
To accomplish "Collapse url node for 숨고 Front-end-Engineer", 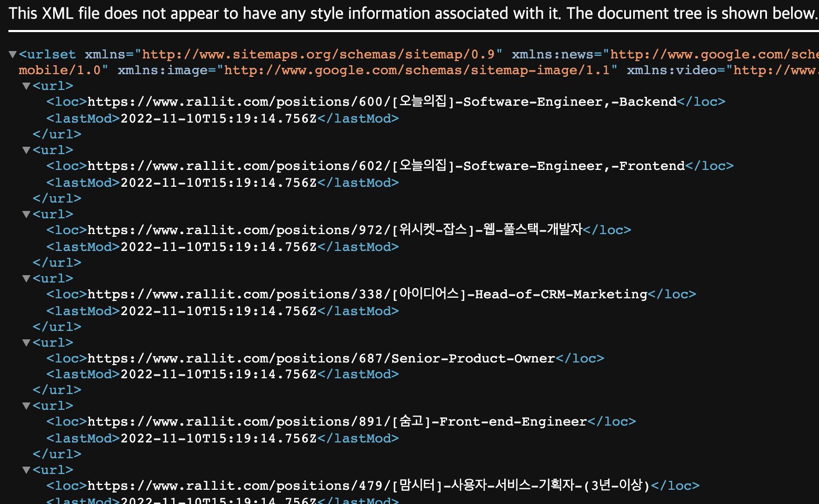I will point(26,406).
